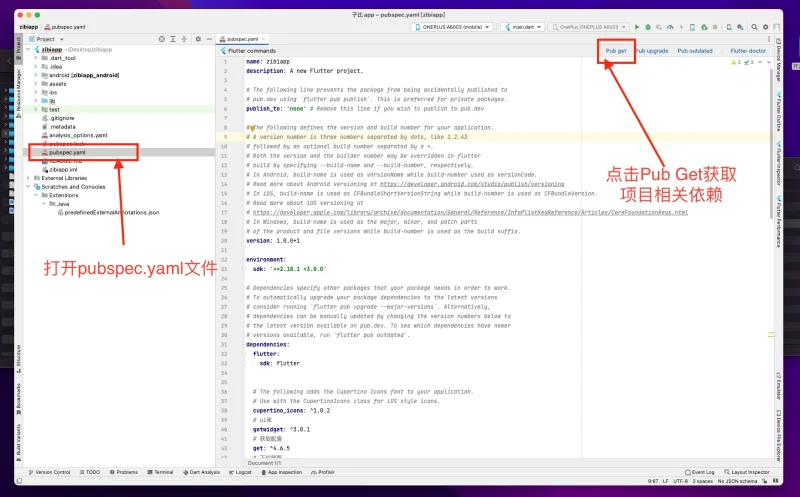
Task: Click the editor vertical scrollbar
Action: click(x=771, y=143)
